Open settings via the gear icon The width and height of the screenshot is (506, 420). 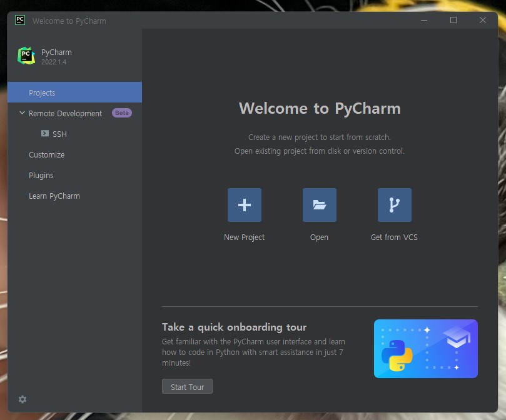coord(23,399)
